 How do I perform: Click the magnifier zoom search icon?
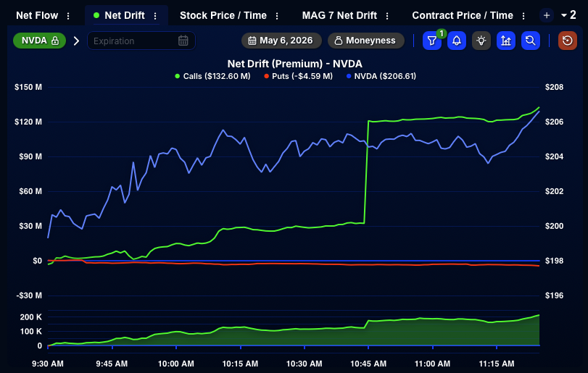pyautogui.click(x=530, y=41)
